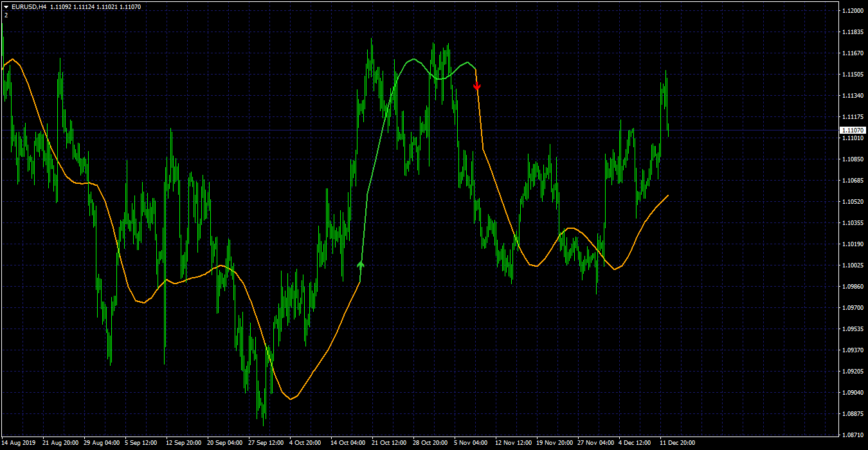Click the 1.11670 price axis label
The width and height of the screenshot is (868, 450).
853,53
